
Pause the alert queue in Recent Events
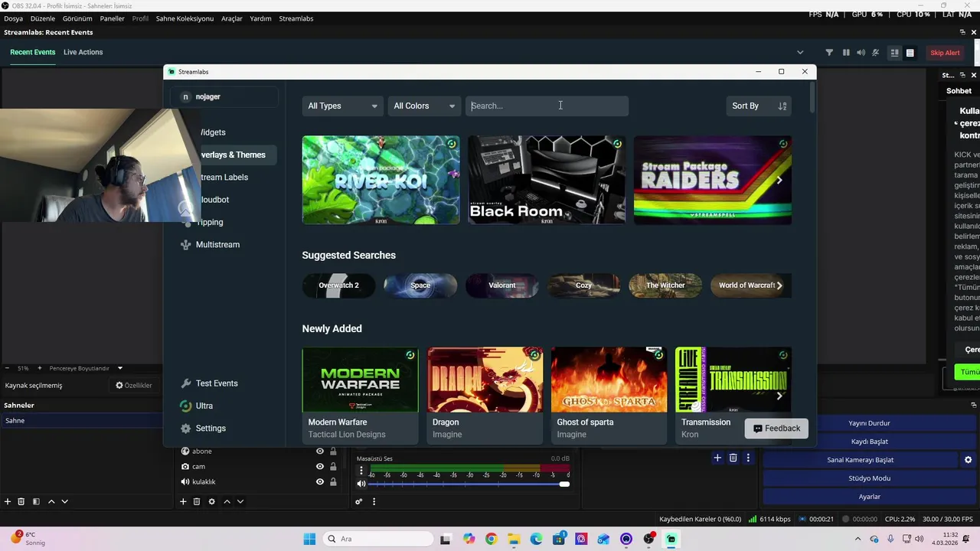846,53
